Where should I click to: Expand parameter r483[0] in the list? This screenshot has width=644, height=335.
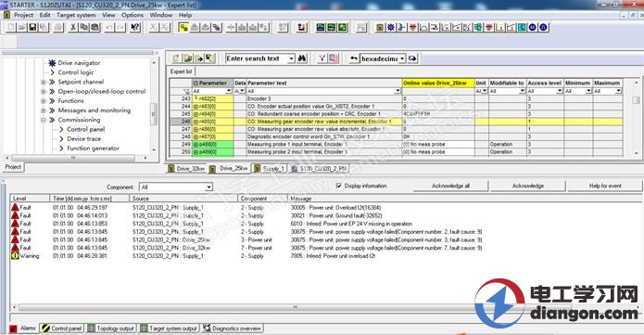tap(196, 106)
